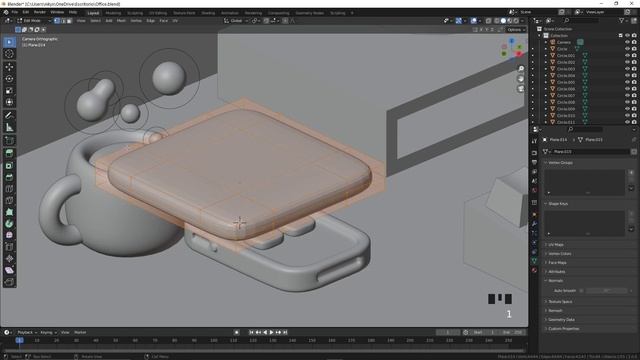Select the Rotate tool
This screenshot has height=360, width=640.
pyautogui.click(x=9, y=79)
